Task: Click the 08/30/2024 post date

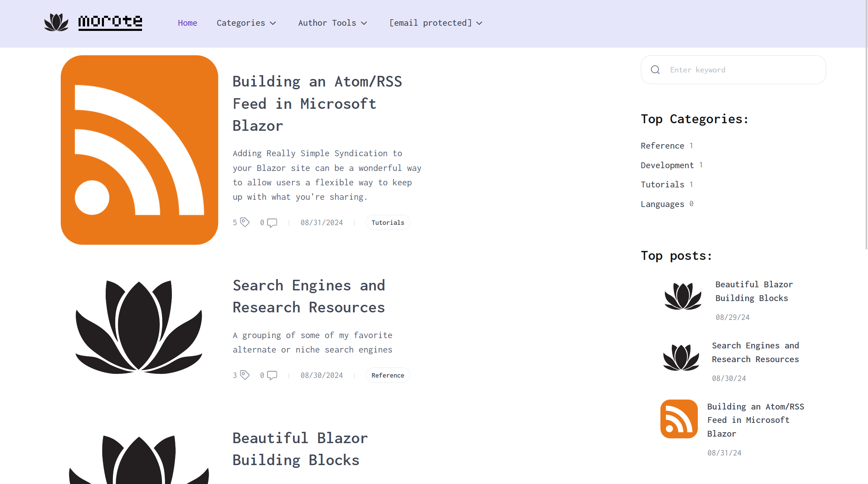Action: click(x=322, y=375)
